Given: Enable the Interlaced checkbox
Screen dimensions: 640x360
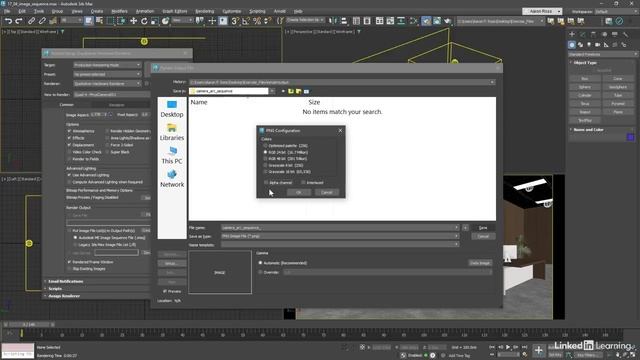Looking at the screenshot, I should 303,182.
